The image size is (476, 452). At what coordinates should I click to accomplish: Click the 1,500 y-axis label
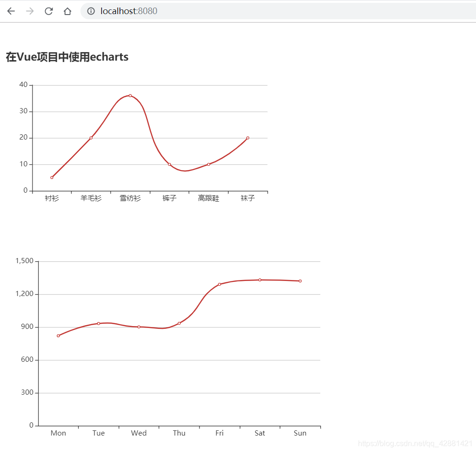pyautogui.click(x=24, y=261)
